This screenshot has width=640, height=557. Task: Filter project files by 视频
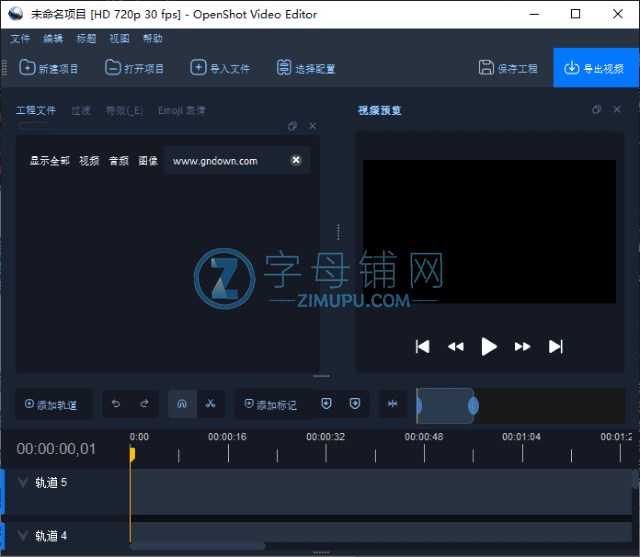89,161
